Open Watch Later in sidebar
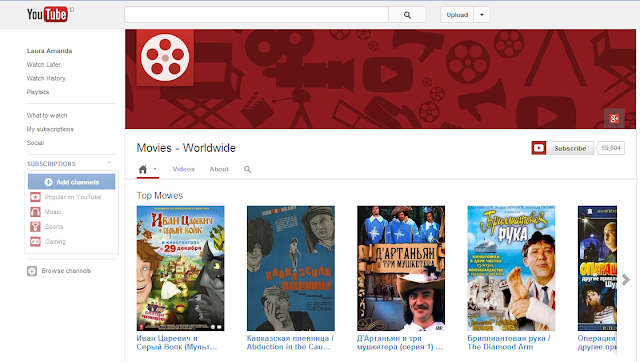The image size is (640, 362). point(44,64)
